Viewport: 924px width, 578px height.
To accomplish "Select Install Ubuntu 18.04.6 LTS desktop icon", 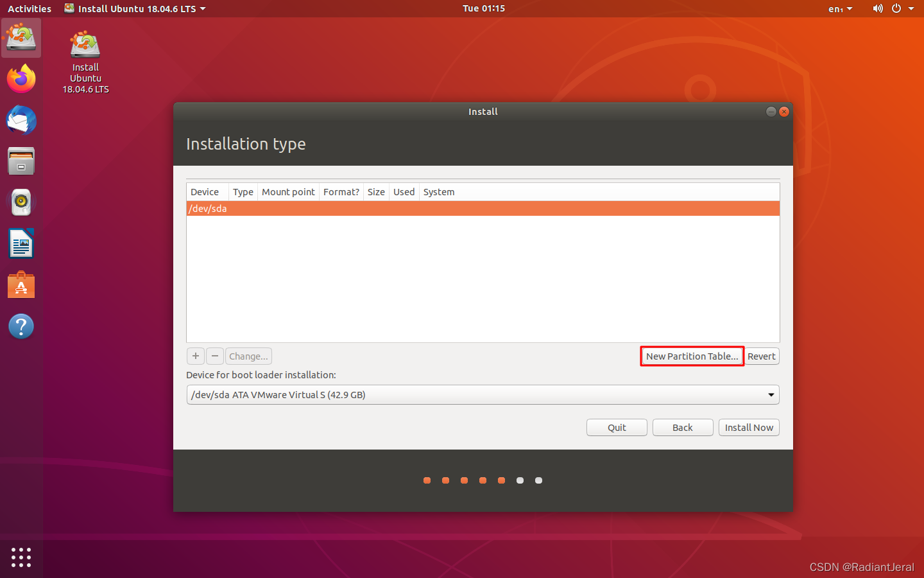I will click(85, 62).
